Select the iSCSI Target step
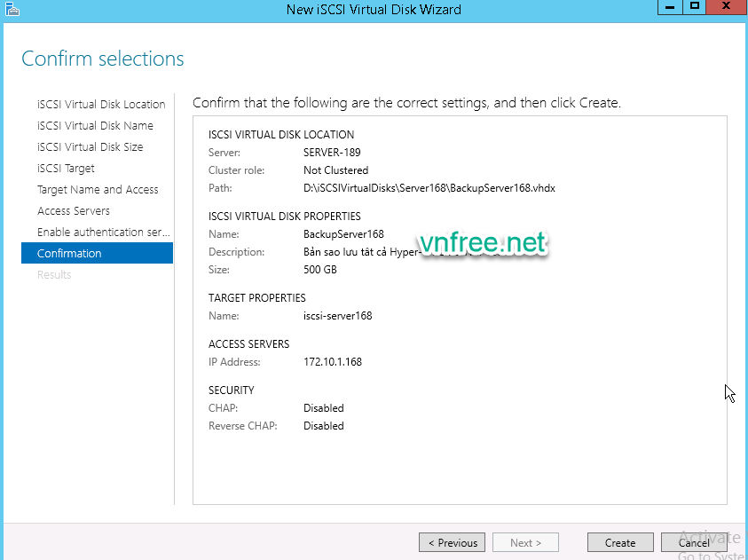Image resolution: width=748 pixels, height=560 pixels. point(66,169)
